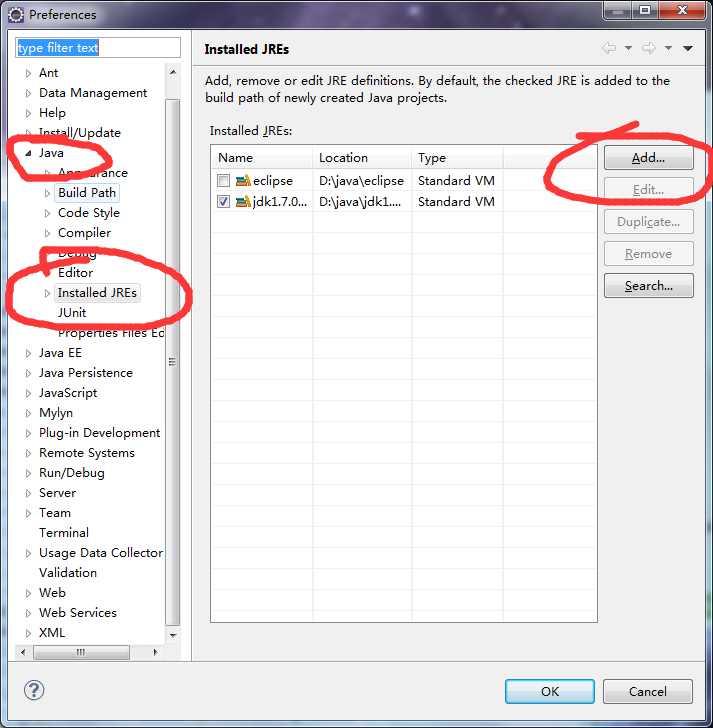Expand the Compiler node
The width and height of the screenshot is (713, 728).
coord(47,233)
